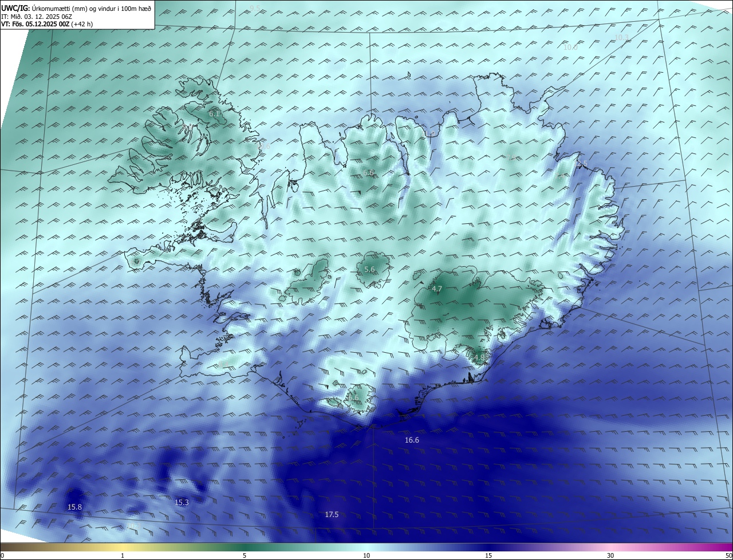The width and height of the screenshot is (733, 560).
Task: Click the 6.6 value in north Iceland
Action: tap(368, 172)
